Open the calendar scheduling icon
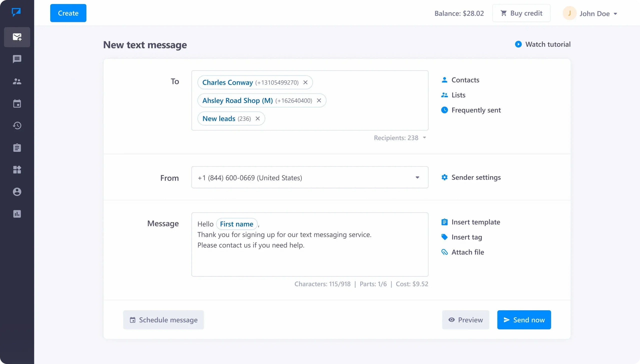The width and height of the screenshot is (640, 364). [133, 319]
